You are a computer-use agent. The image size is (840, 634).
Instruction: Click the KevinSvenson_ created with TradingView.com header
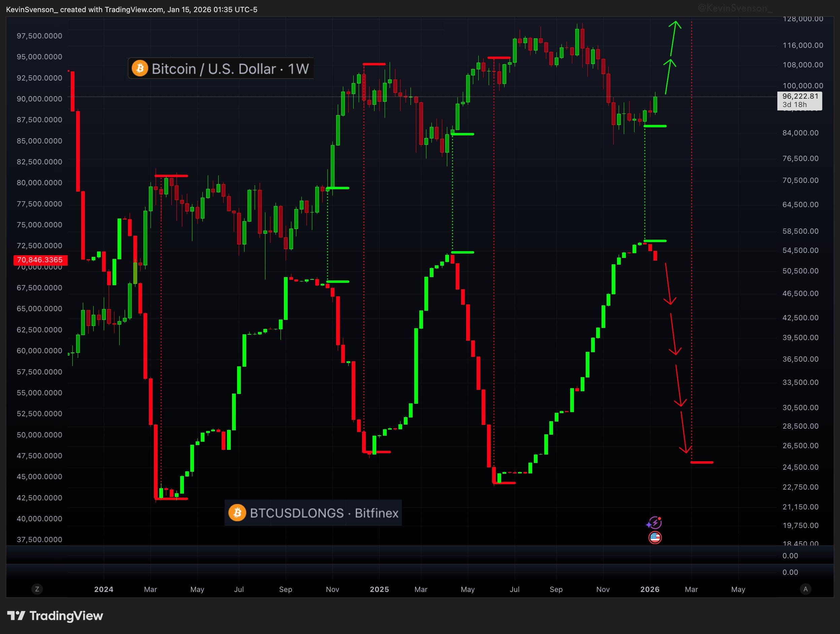[131, 9]
